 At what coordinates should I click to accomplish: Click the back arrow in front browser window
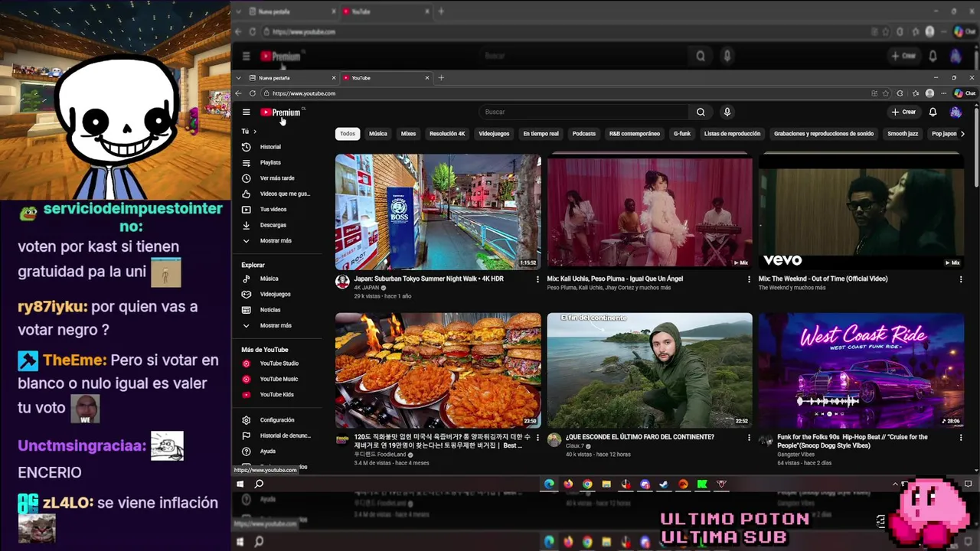[238, 93]
